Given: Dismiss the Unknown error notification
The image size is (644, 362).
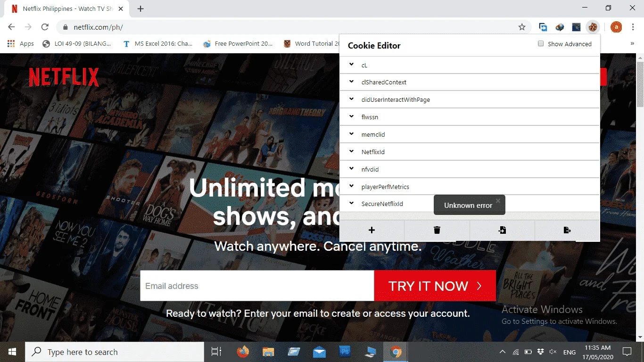Looking at the screenshot, I should 498,200.
